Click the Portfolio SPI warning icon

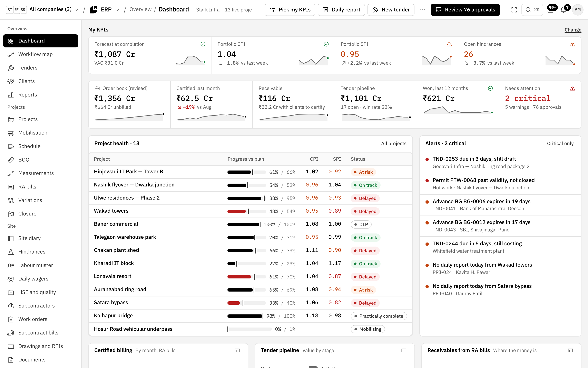449,44
